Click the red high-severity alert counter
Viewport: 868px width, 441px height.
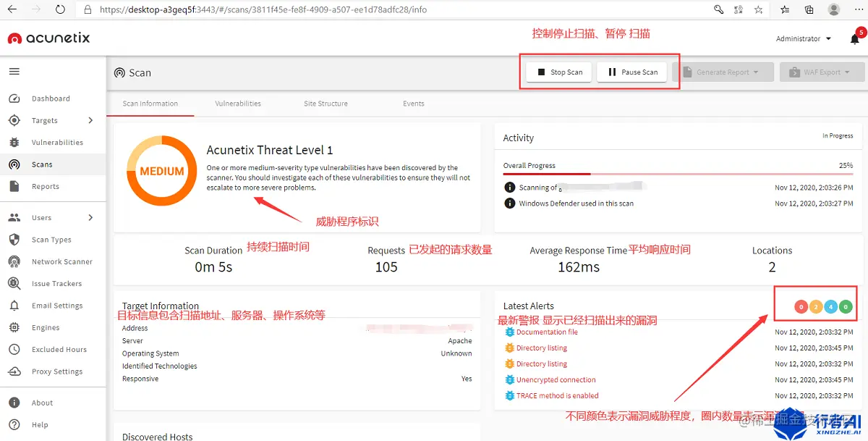click(801, 307)
